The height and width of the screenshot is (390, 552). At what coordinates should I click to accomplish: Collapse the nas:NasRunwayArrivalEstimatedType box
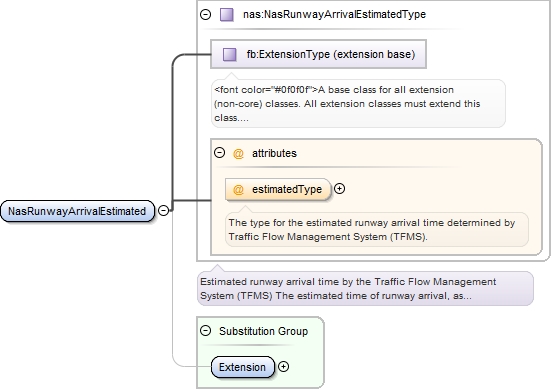[x=205, y=14]
